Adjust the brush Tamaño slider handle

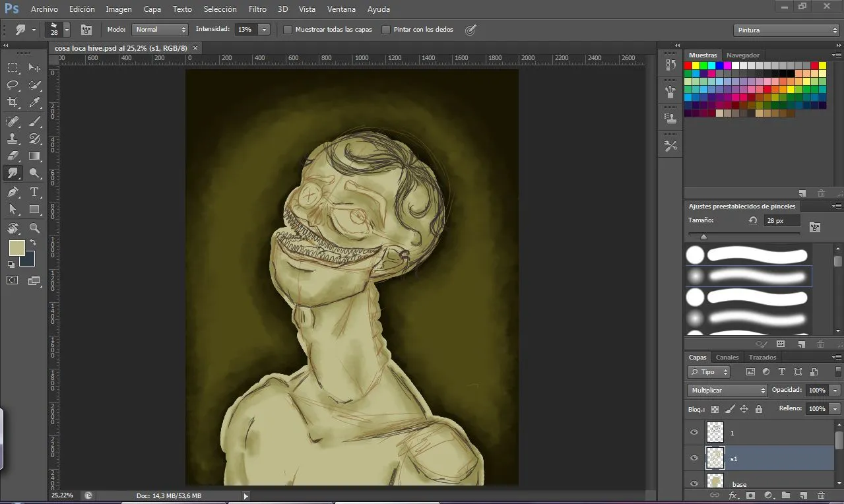pyautogui.click(x=703, y=236)
